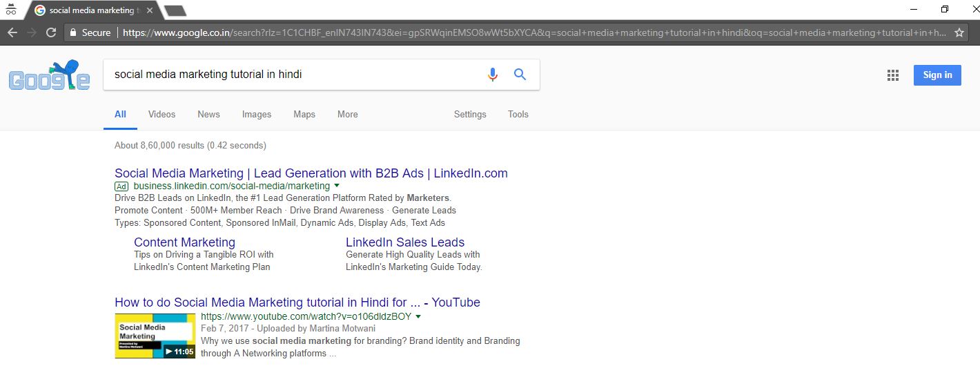The height and width of the screenshot is (375, 980).
Task: Open the Content Marketing sitelink
Action: 184,242
